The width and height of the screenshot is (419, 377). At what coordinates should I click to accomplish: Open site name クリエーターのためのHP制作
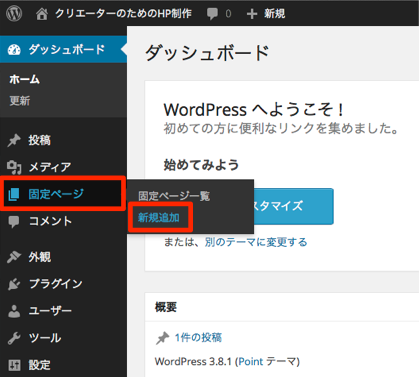(x=123, y=14)
